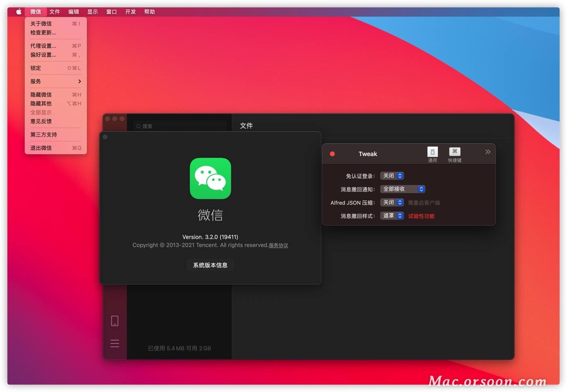Show more Tweak toolbar items
567x392 pixels.
[x=488, y=152]
